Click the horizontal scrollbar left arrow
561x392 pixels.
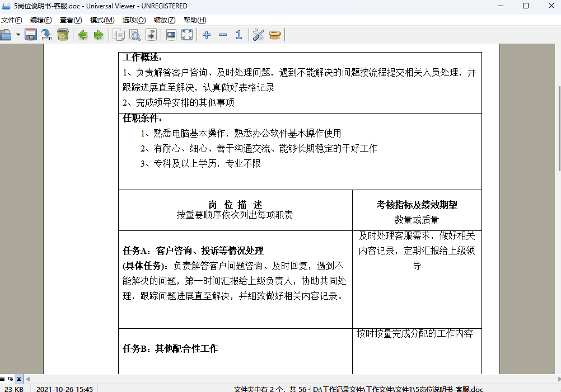[28, 379]
